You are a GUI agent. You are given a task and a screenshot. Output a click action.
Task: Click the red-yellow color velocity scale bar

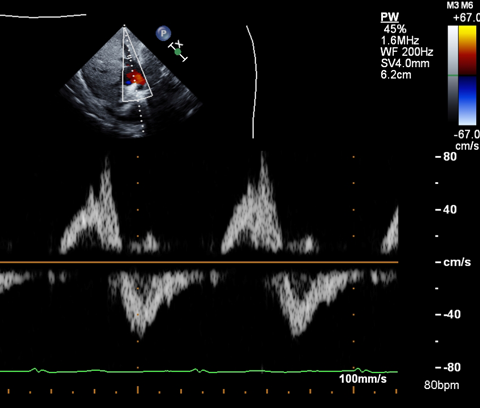click(467, 51)
